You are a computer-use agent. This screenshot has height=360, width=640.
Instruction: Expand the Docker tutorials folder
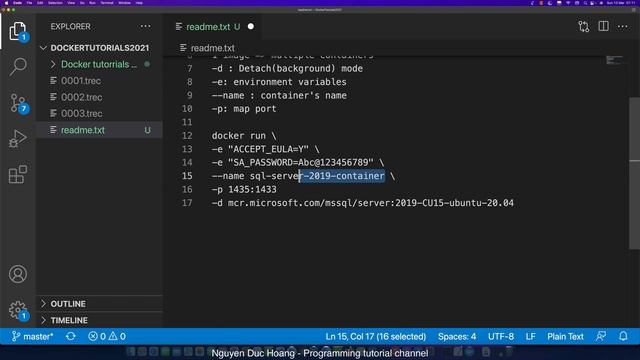coord(100,64)
